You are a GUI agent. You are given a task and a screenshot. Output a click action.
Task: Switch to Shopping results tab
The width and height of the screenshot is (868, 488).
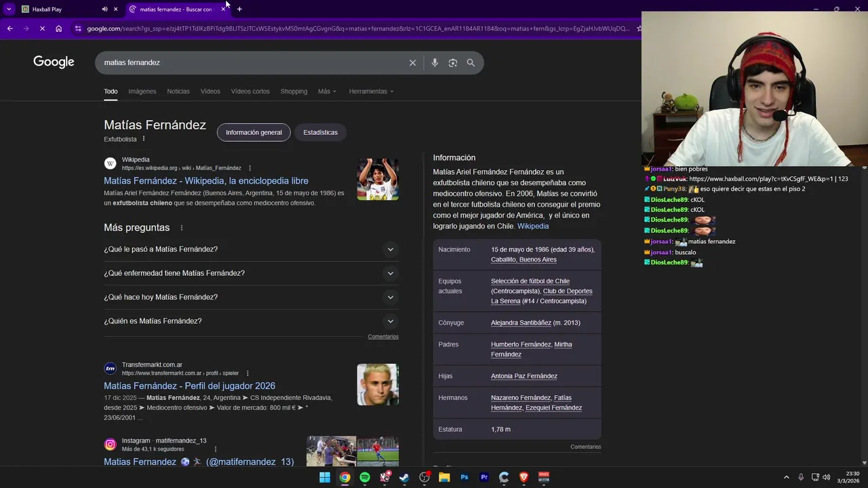pos(294,91)
